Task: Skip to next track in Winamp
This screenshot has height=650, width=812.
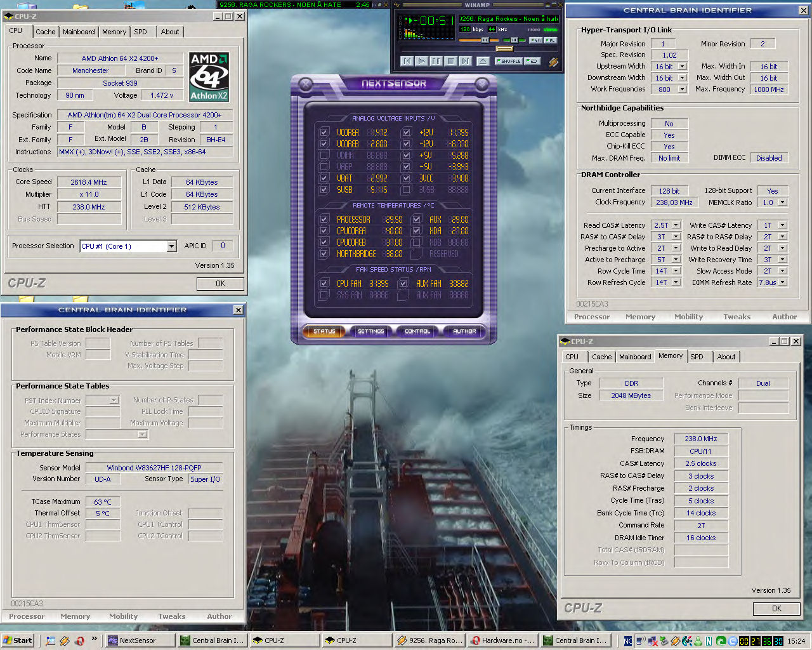Action: coord(466,61)
